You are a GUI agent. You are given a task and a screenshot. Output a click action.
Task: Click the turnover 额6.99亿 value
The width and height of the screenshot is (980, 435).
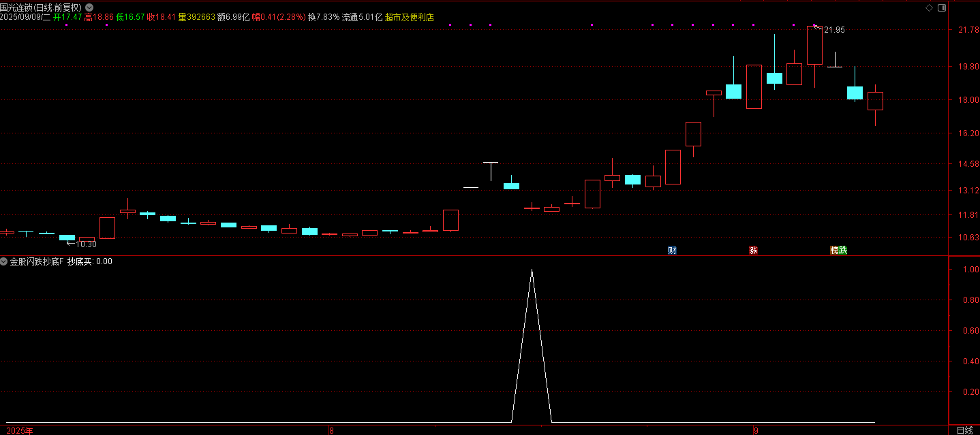(x=234, y=17)
